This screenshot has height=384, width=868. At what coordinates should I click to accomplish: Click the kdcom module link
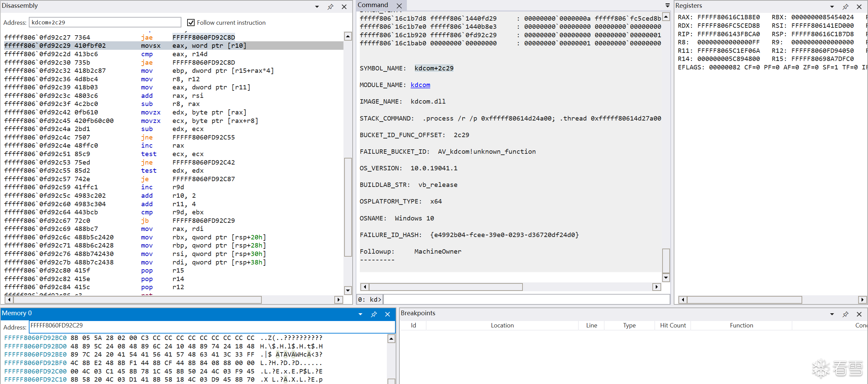pyautogui.click(x=420, y=85)
